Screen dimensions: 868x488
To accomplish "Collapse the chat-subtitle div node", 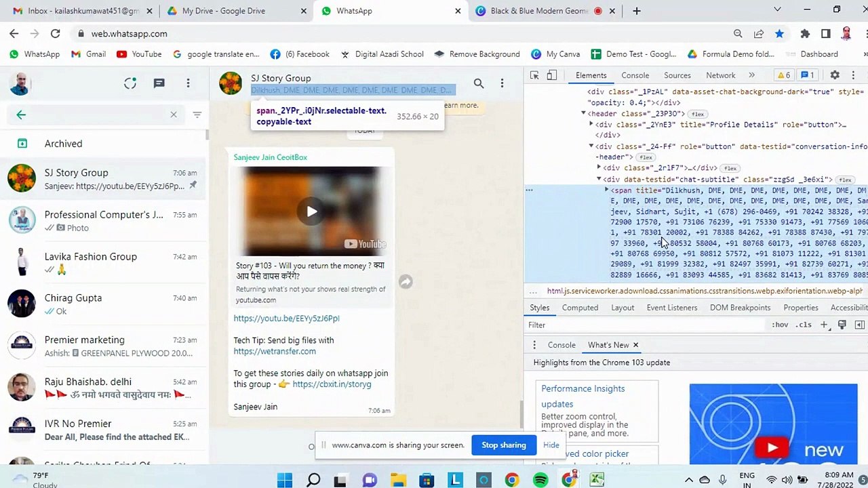I will tap(599, 180).
